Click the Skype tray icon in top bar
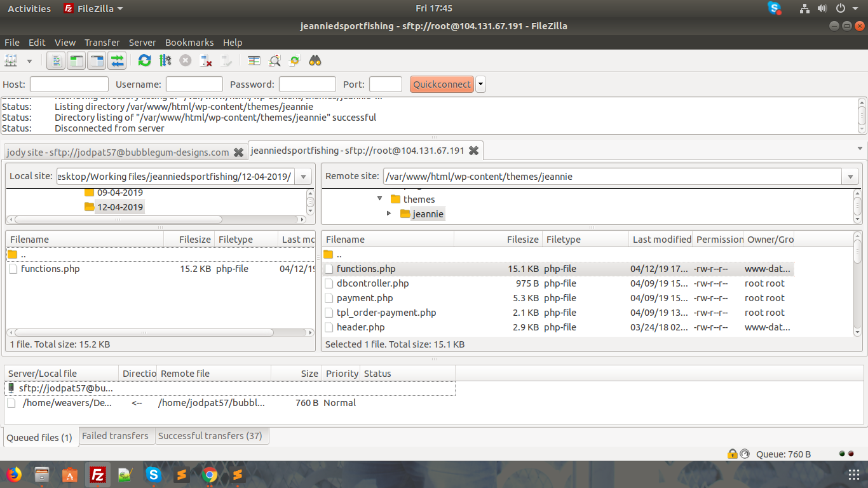The image size is (868, 488). [x=774, y=8]
